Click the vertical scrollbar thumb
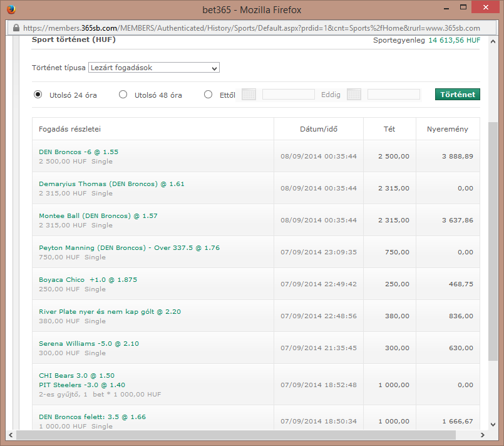The image size is (504, 446). pos(493,241)
